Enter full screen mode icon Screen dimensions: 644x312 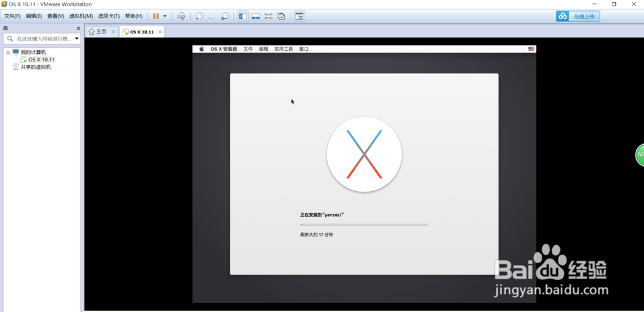pyautogui.click(x=268, y=16)
